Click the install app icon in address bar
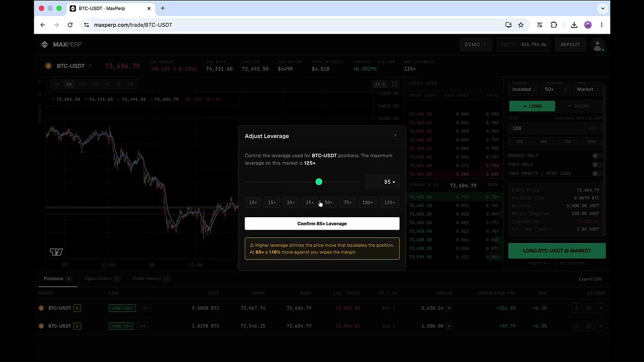Viewport: 644px width, 362px height. (508, 25)
